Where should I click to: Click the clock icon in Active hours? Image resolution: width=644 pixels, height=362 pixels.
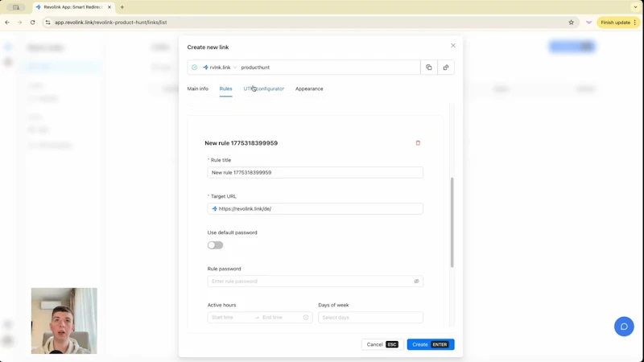[306, 317]
